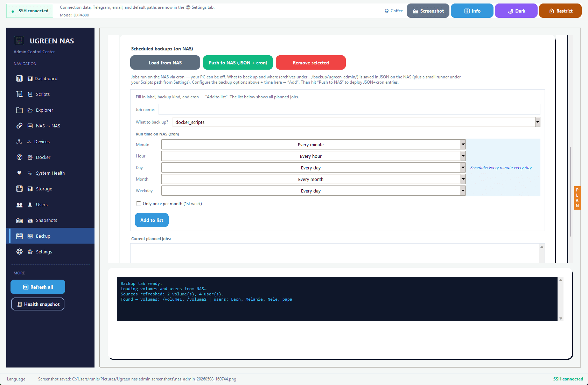This screenshot has width=588, height=385.
Task: Click the Health snapshot document icon
Action: [x=20, y=304]
